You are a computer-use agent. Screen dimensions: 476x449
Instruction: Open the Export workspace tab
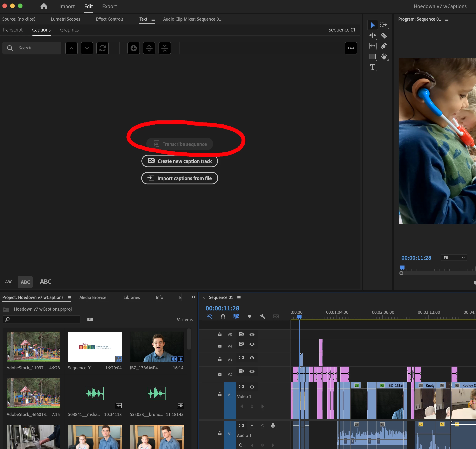109,6
